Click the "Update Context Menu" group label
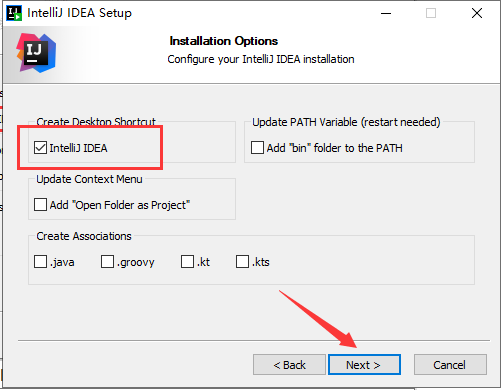Screen dimensions: 503x390 89,179
